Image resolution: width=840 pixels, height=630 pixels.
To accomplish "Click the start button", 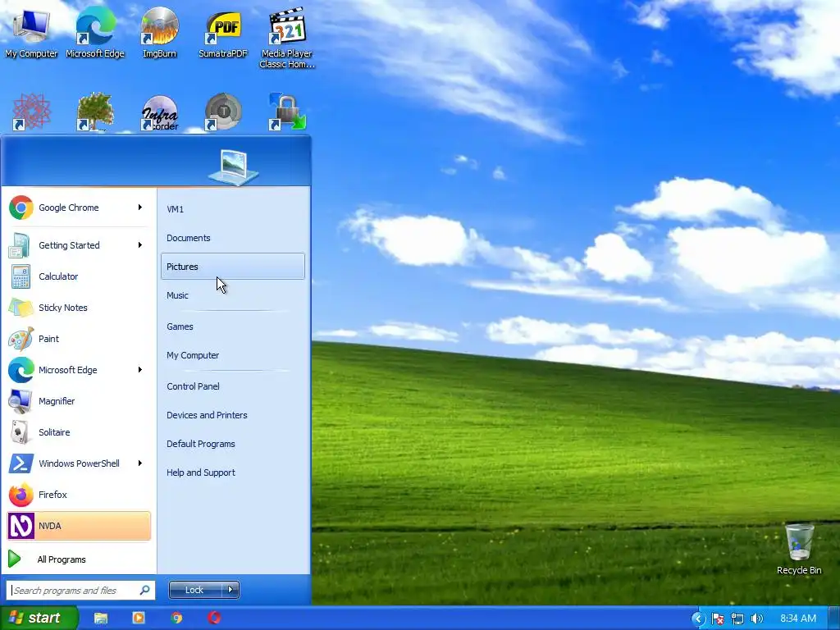I will [x=39, y=619].
